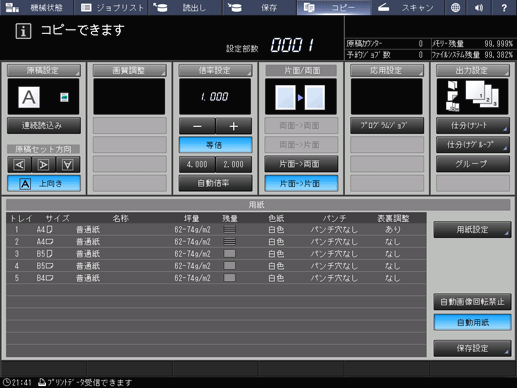Toggle 連続読込み continuous scan
This screenshot has height=388, width=517.
click(x=44, y=125)
